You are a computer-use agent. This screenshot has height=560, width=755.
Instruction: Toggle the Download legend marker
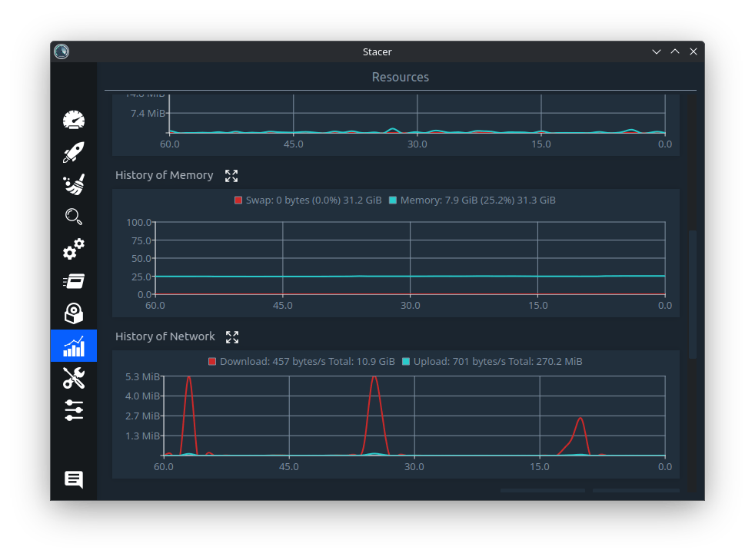pyautogui.click(x=212, y=361)
